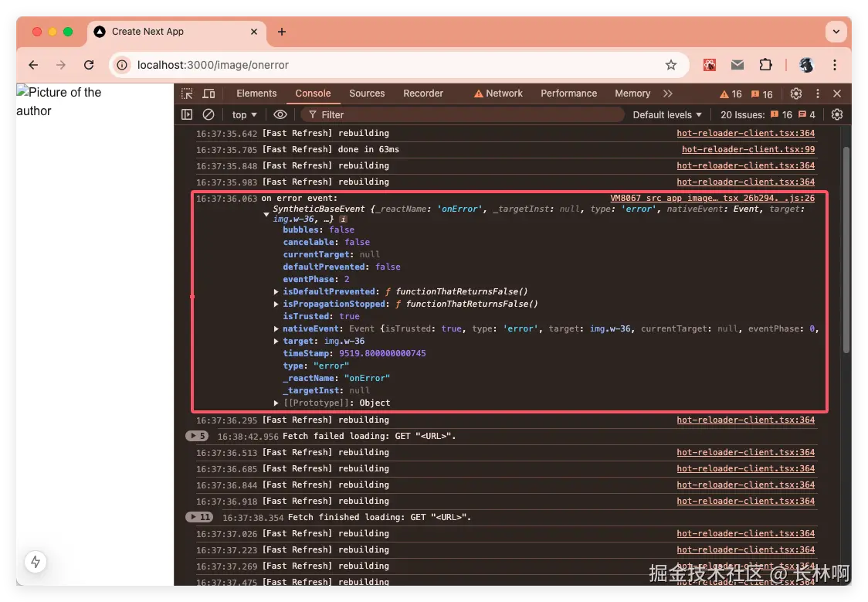Expand the nativeEvent property
This screenshot has width=868, height=602.
[276, 328]
